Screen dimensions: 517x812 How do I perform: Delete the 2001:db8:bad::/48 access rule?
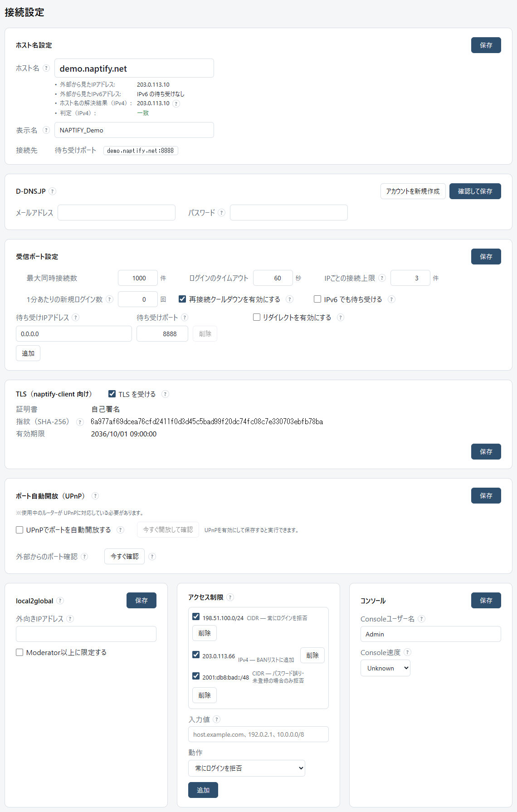pyautogui.click(x=205, y=695)
